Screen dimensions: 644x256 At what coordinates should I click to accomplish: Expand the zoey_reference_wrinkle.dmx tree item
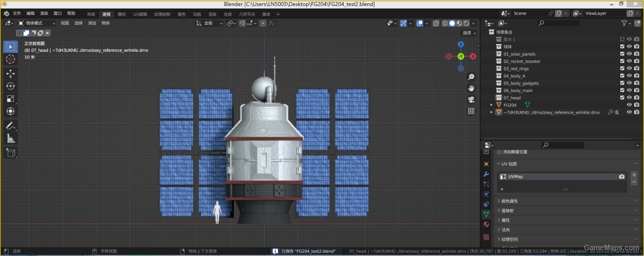(492, 112)
